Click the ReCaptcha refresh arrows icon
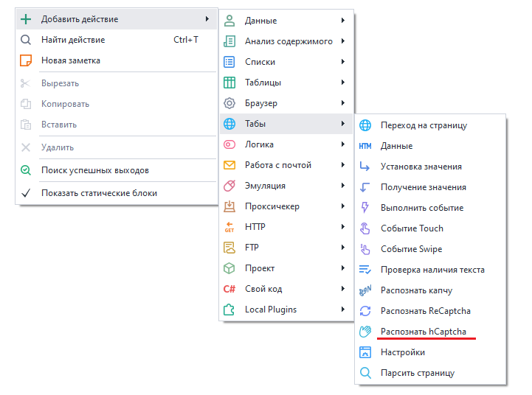The height and width of the screenshot is (395, 532). click(365, 311)
